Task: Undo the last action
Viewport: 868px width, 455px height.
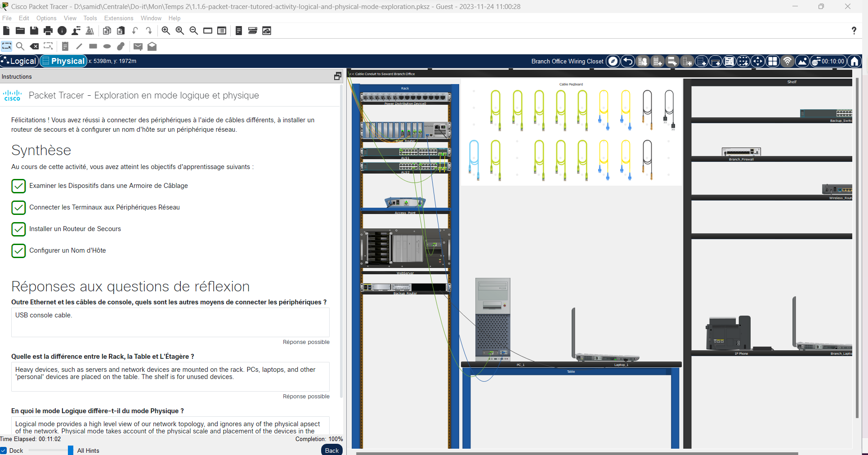Action: [x=135, y=31]
